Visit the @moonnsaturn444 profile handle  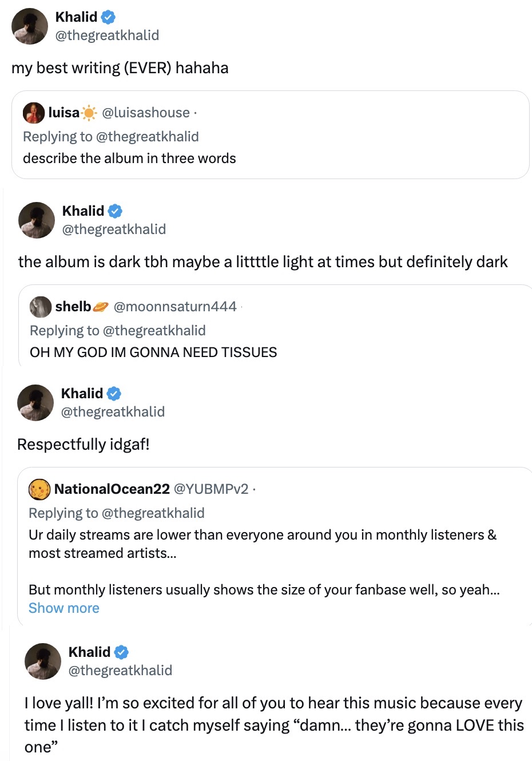pyautogui.click(x=175, y=307)
